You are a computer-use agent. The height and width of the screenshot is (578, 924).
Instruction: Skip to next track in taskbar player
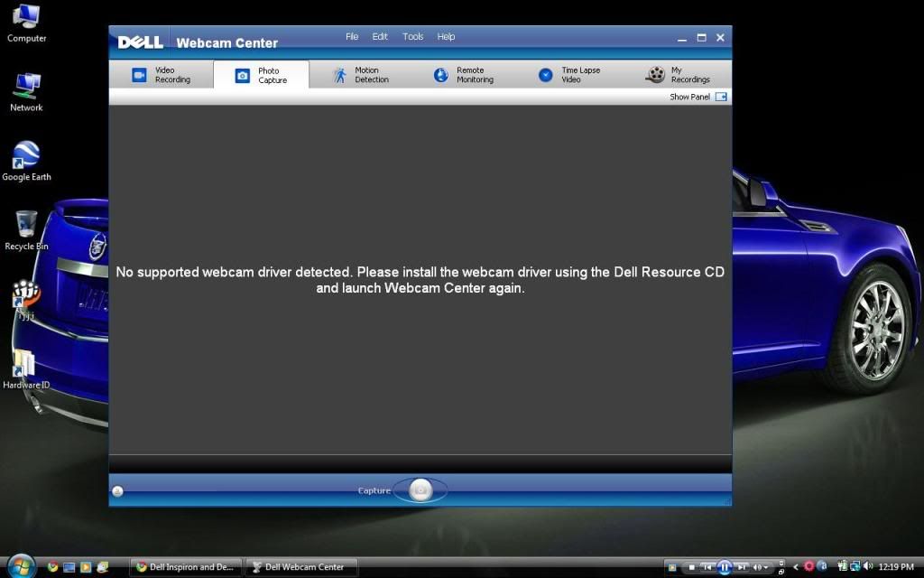coord(742,567)
